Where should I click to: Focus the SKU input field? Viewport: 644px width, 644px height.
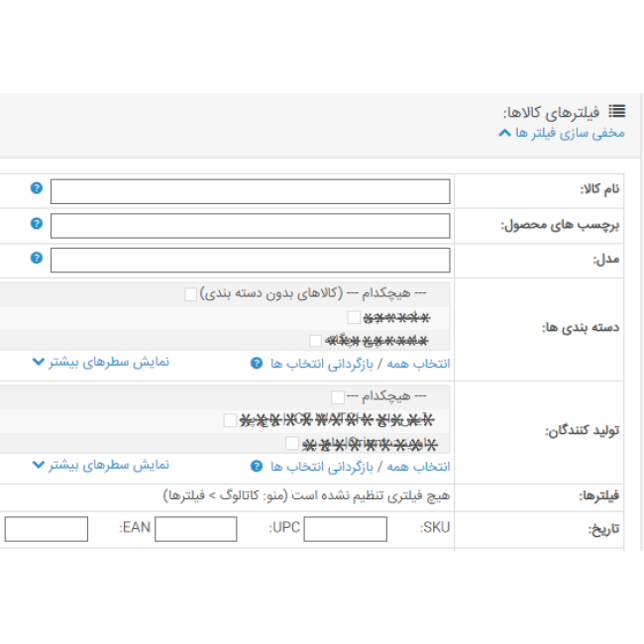(x=346, y=529)
